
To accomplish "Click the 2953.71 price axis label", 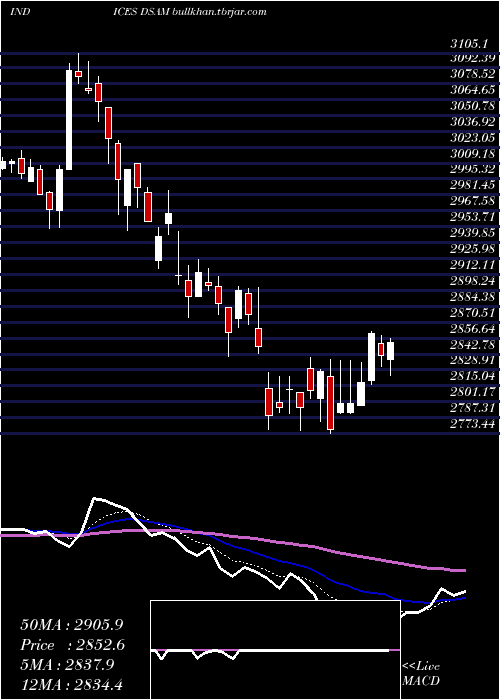I will (473, 217).
